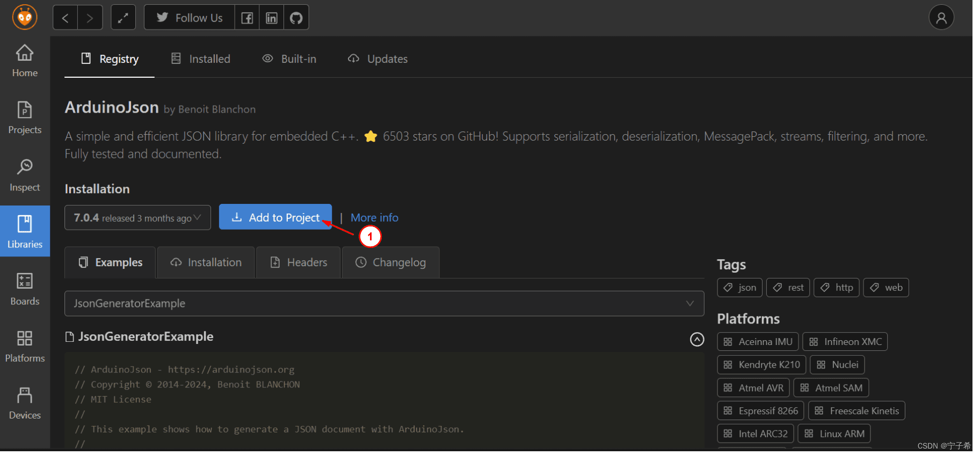Click the expand fullscreen icon
The height and width of the screenshot is (455, 980).
(123, 18)
